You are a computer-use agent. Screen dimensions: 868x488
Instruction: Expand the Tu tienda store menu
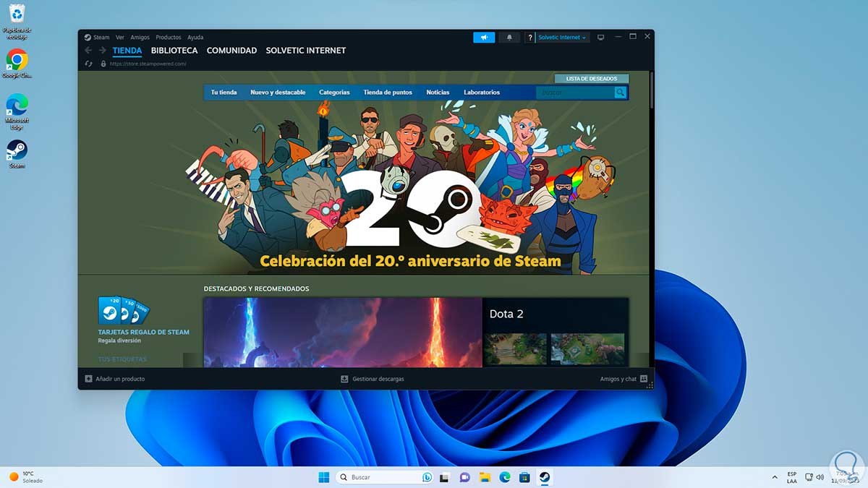224,93
